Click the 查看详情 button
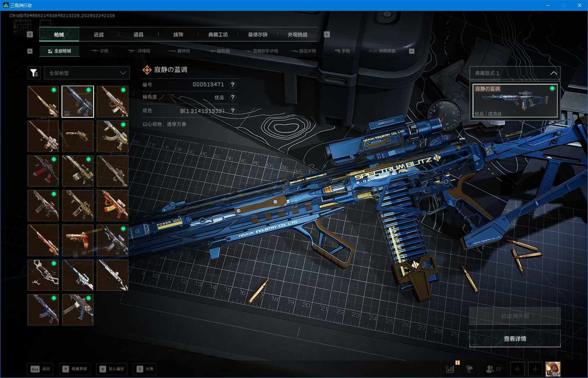This screenshot has height=378, width=588. click(515, 339)
